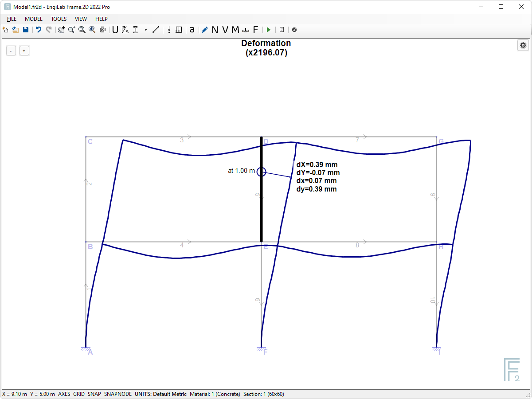Click the Section: 1 (60x60) status indicator
The width and height of the screenshot is (532, 399).
(263, 394)
